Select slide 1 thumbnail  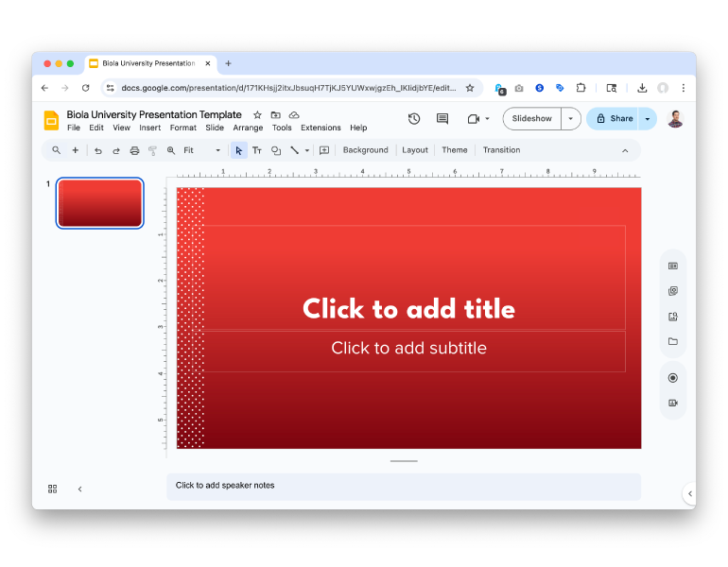pos(100,203)
